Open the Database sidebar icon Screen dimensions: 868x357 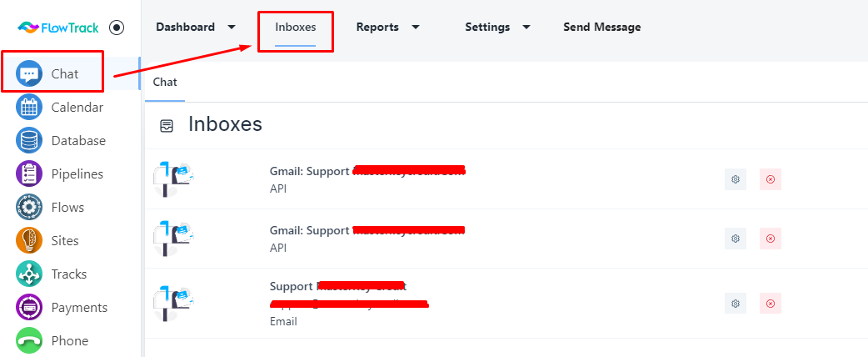[x=29, y=140]
